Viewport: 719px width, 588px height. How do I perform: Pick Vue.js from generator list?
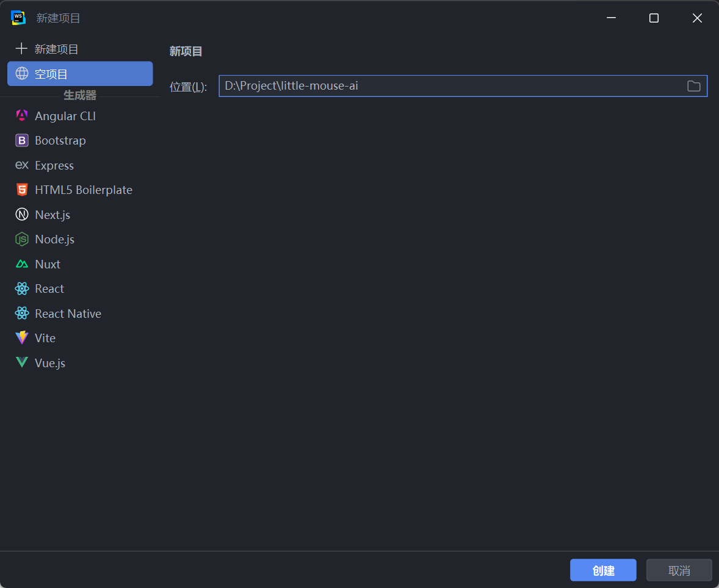(80, 362)
